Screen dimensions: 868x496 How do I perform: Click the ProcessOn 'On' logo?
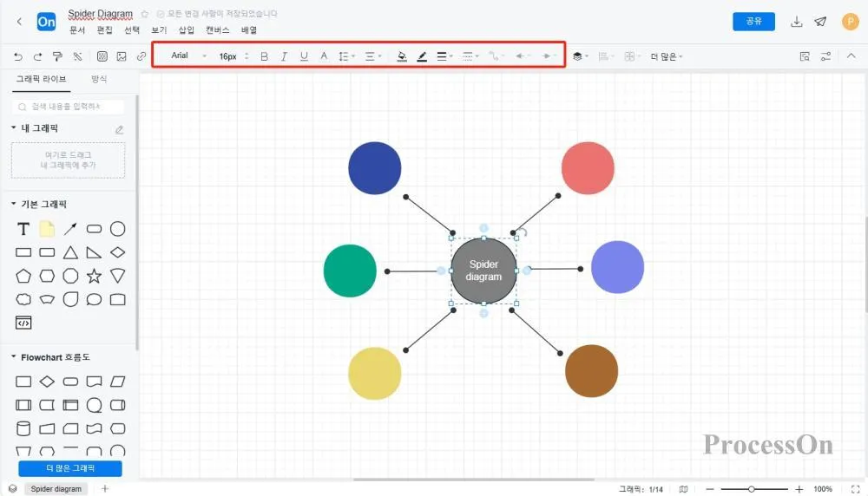click(46, 22)
